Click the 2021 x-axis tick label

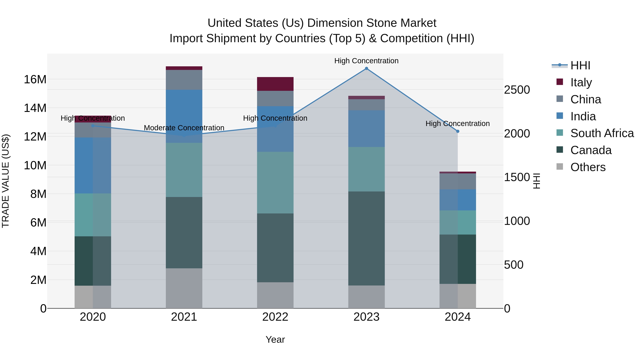pos(184,317)
